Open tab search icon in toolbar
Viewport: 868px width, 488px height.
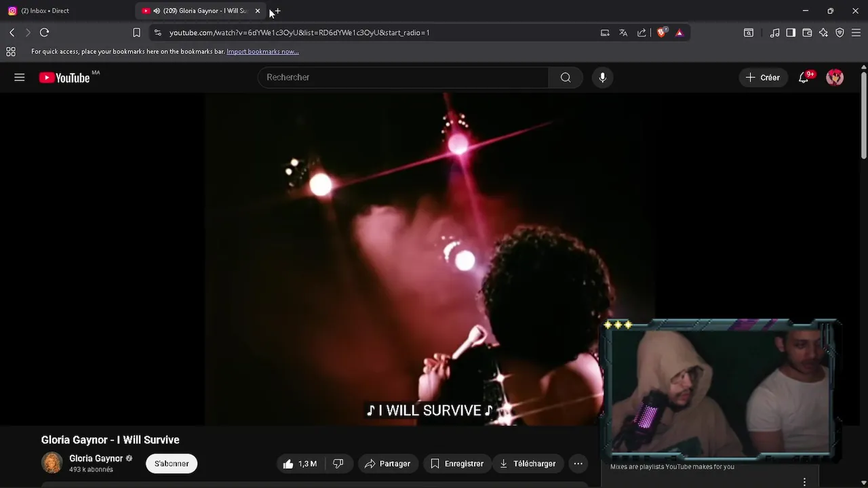coord(749,33)
